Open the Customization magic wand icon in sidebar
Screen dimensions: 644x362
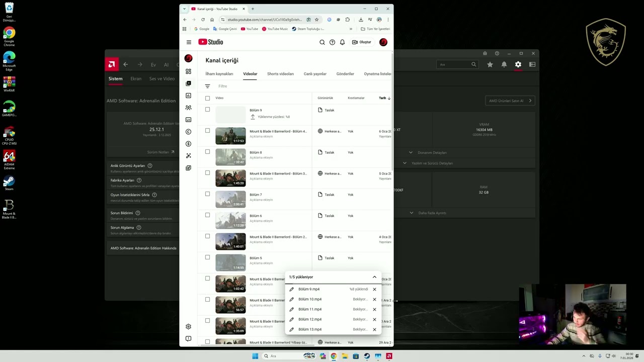point(188,156)
